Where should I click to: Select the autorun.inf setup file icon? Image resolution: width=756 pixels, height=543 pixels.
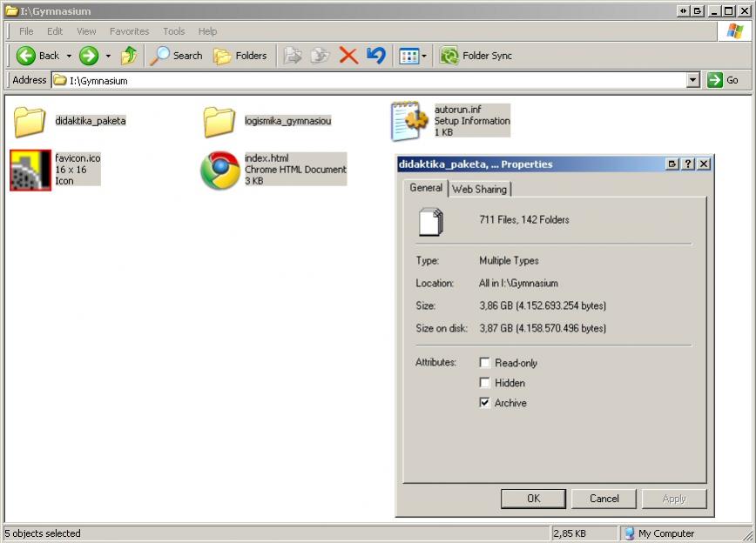coord(409,121)
